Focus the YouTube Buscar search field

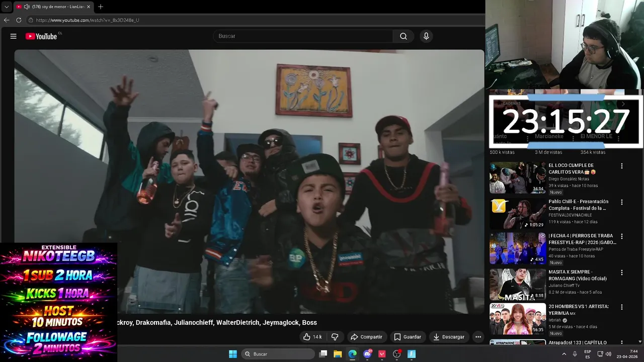303,36
